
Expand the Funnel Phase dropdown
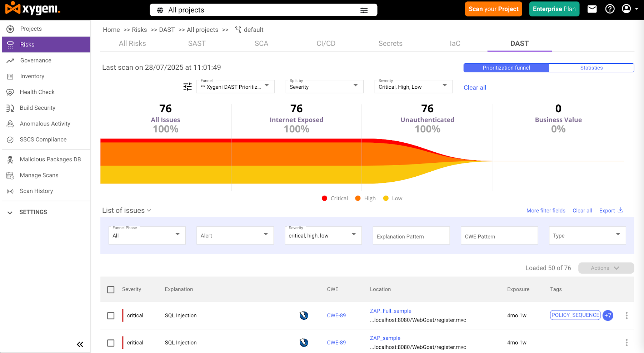(147, 235)
